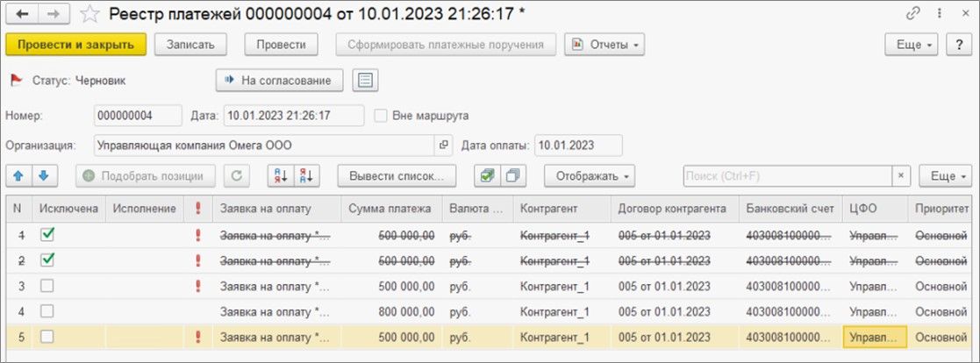Open the 'Отчеты' dropdown menu
Viewport: 980px width, 363px height.
[x=605, y=44]
